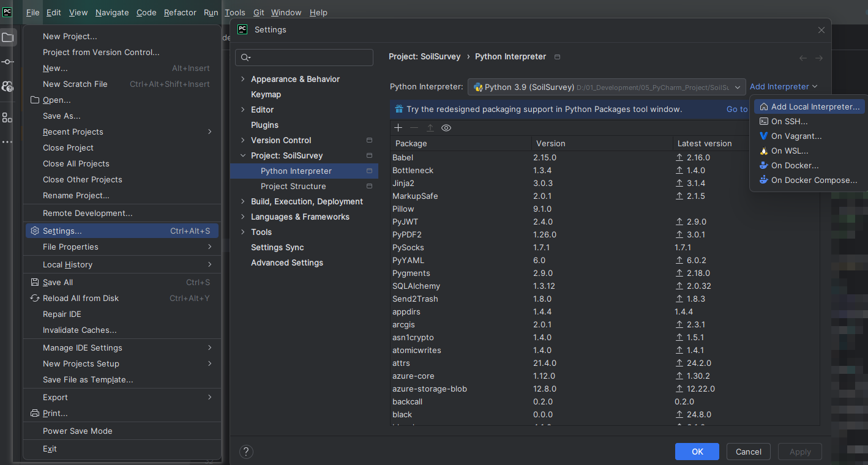The height and width of the screenshot is (465, 868).
Task: Click Save All with disk icon
Action: [122, 282]
